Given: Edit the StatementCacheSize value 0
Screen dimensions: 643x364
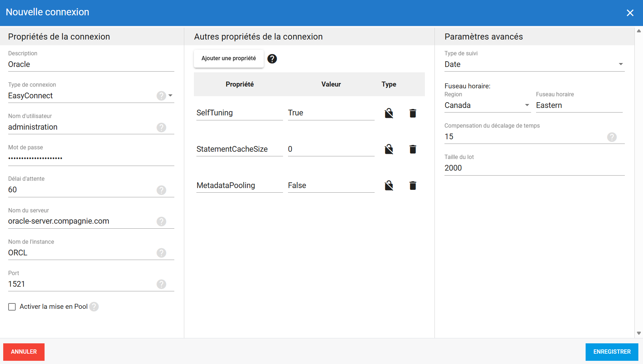Looking at the screenshot, I should [331, 149].
